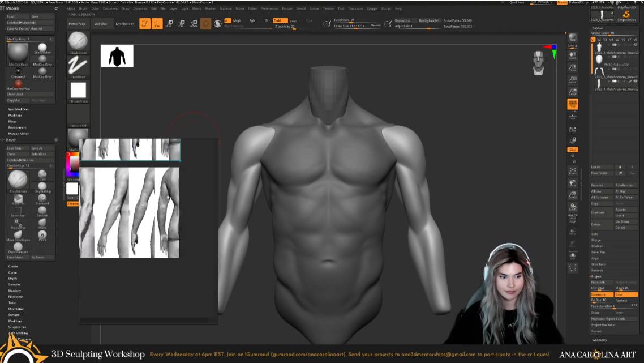The image size is (644, 363).
Task: Open the BrushAlpha selector thumbnail
Action: tap(78, 92)
